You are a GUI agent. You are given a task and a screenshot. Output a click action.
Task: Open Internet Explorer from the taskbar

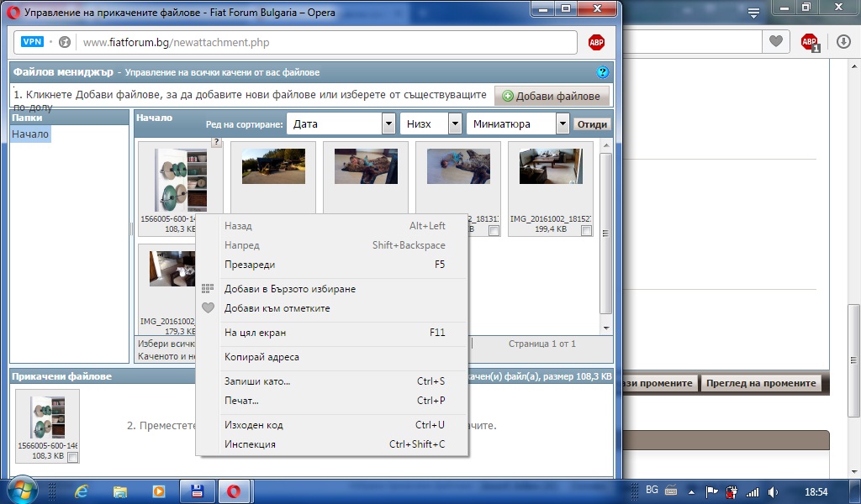tap(82, 491)
